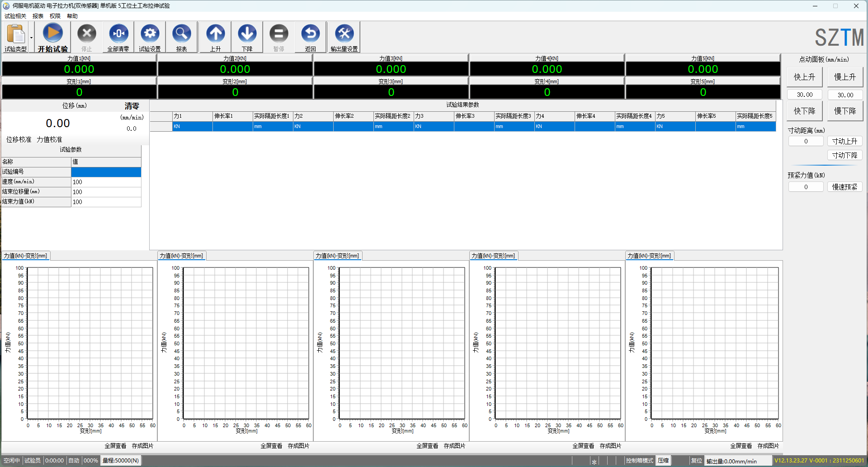Click the 实际隔距长度5 column header
This screenshot has width=868, height=467.
pos(756,116)
